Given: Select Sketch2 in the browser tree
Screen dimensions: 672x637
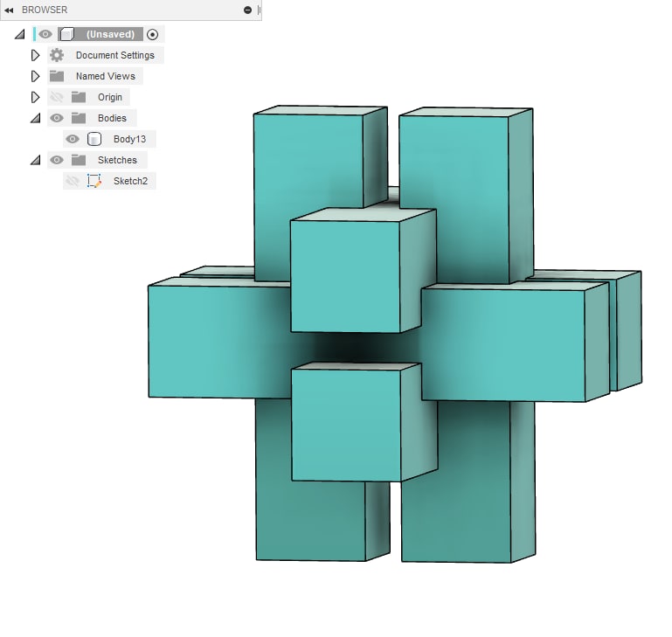Looking at the screenshot, I should (130, 182).
